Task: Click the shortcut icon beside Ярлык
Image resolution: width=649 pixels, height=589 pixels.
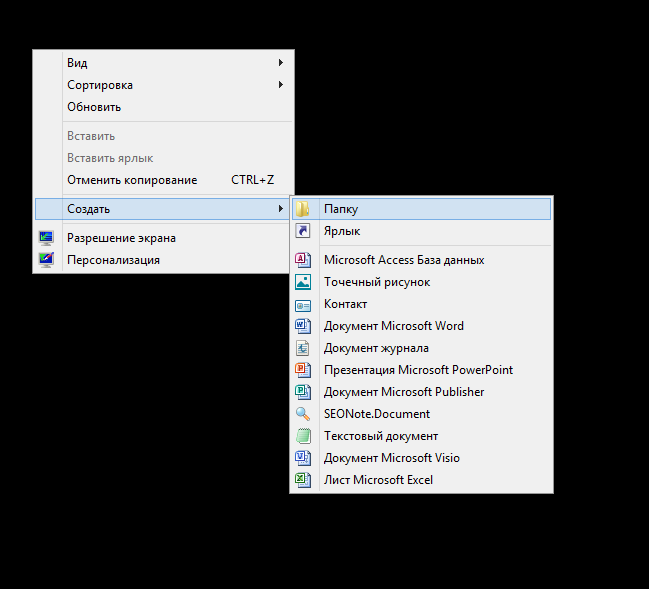Action: point(303,231)
